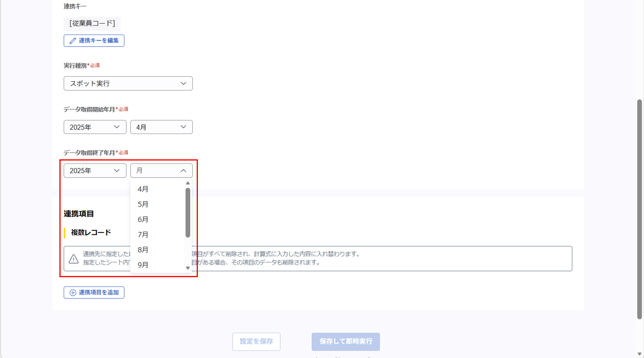Click the pencil icon on 連携キーを編集

pos(72,41)
